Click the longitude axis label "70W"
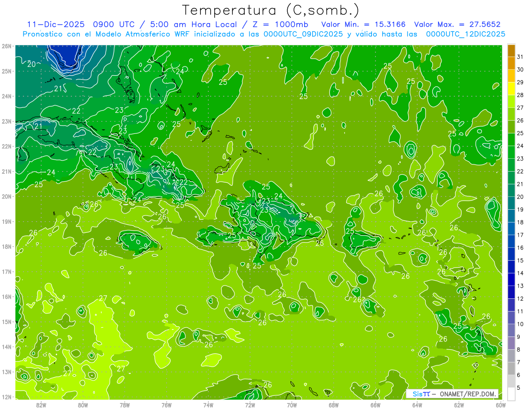This screenshot has height=411, width=532. click(292, 405)
